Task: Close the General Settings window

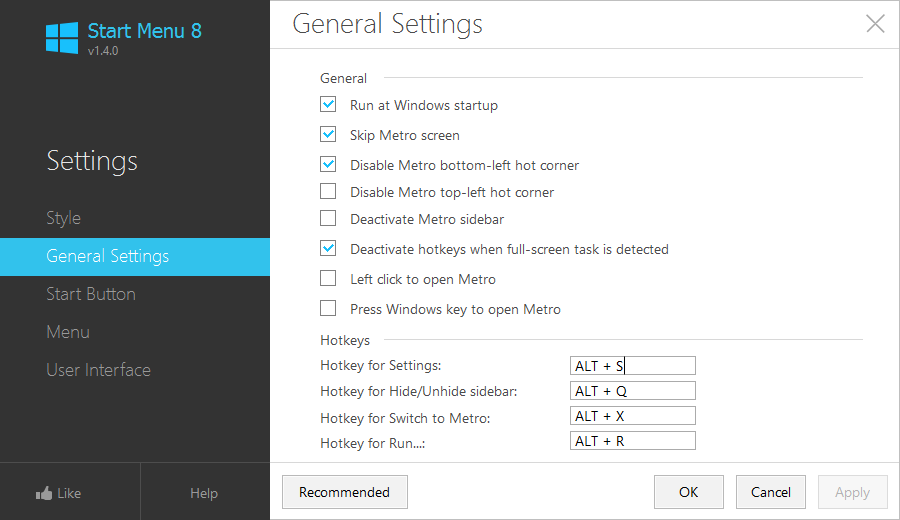Action: click(875, 24)
